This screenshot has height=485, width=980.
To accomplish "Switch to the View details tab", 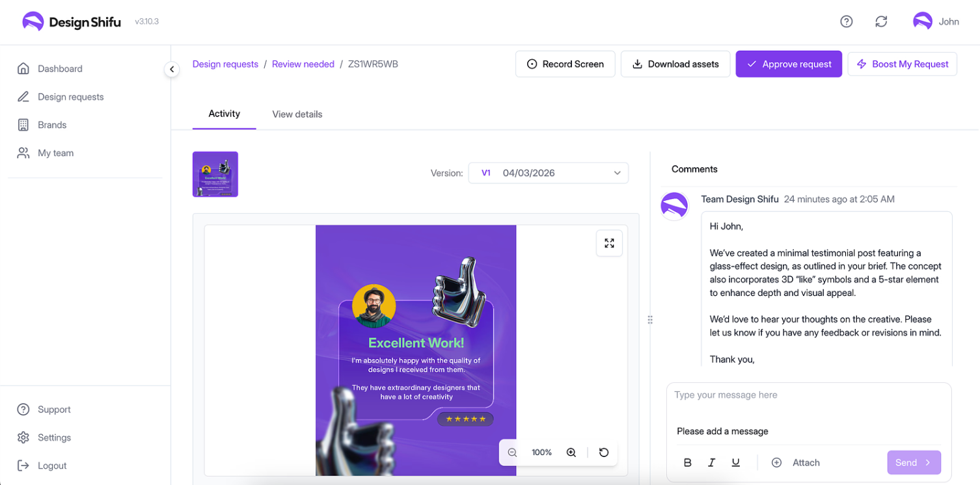I will click(297, 114).
